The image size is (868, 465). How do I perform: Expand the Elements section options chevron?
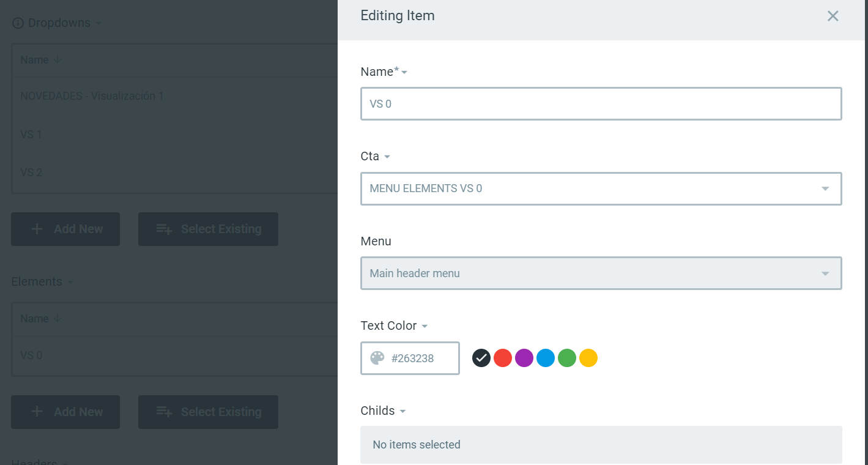coord(71,282)
